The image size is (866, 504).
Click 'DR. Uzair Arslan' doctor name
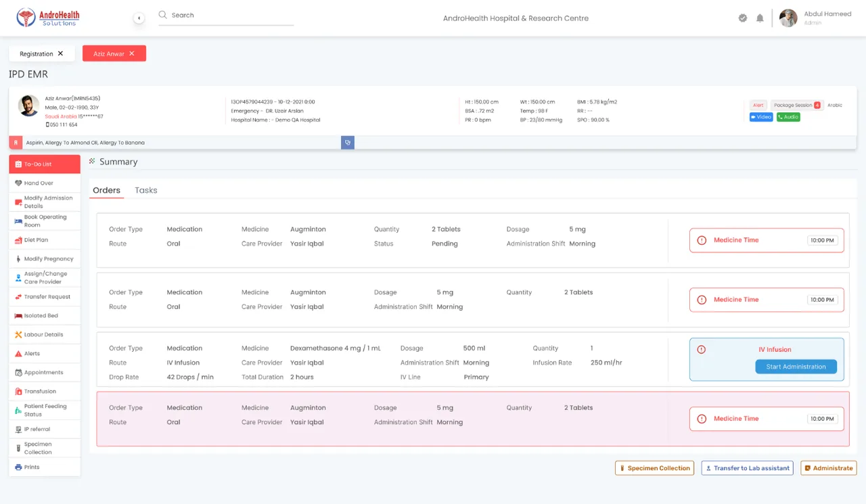285,111
